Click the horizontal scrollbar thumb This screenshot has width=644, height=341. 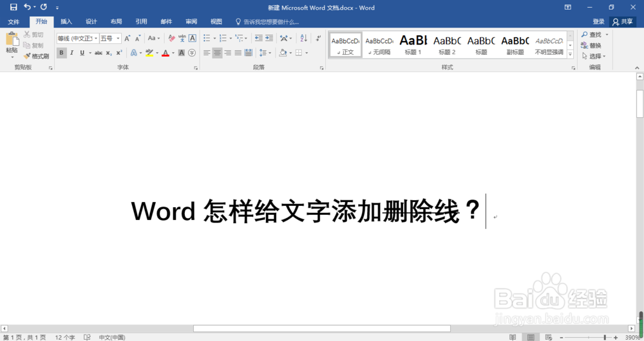click(x=322, y=328)
